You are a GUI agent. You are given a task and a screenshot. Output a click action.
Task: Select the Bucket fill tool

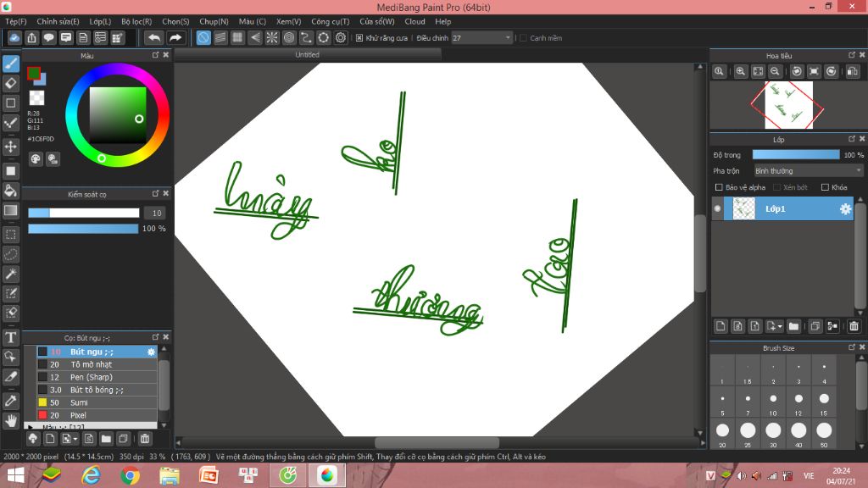tap(11, 190)
